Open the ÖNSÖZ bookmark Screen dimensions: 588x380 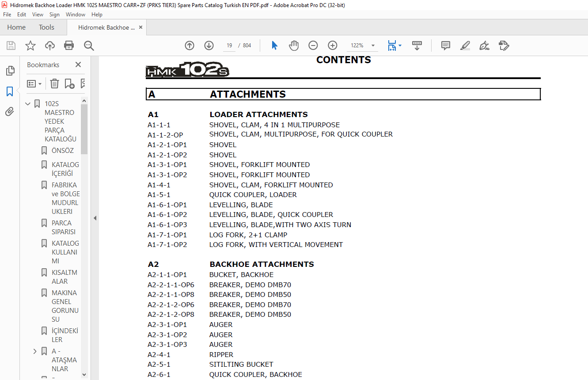[x=63, y=151]
